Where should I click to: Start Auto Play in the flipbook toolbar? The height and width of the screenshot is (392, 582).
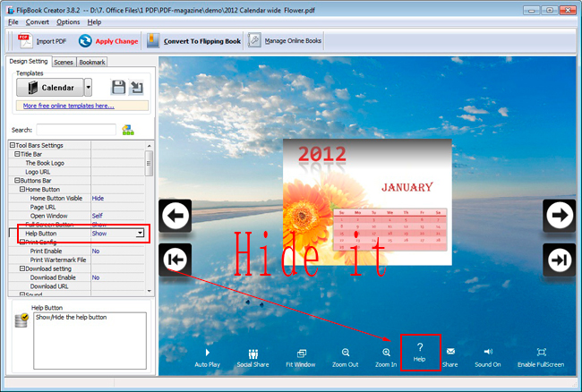pos(207,357)
